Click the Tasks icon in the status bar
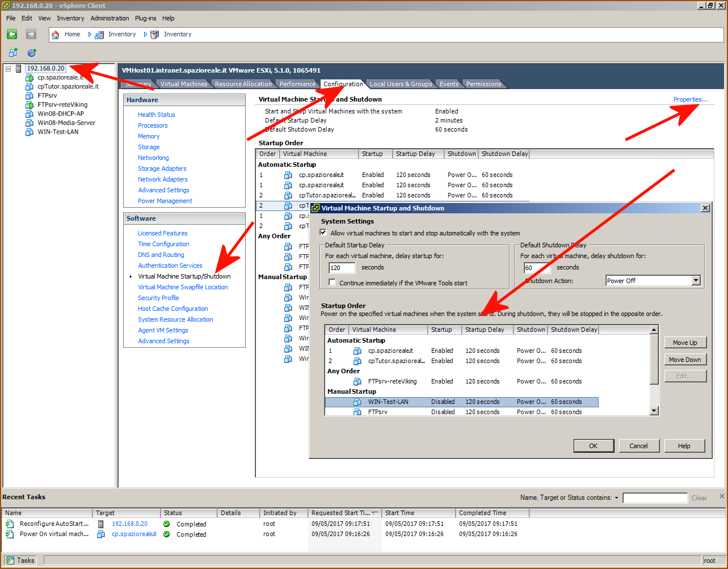The image size is (728, 569). tap(10, 560)
